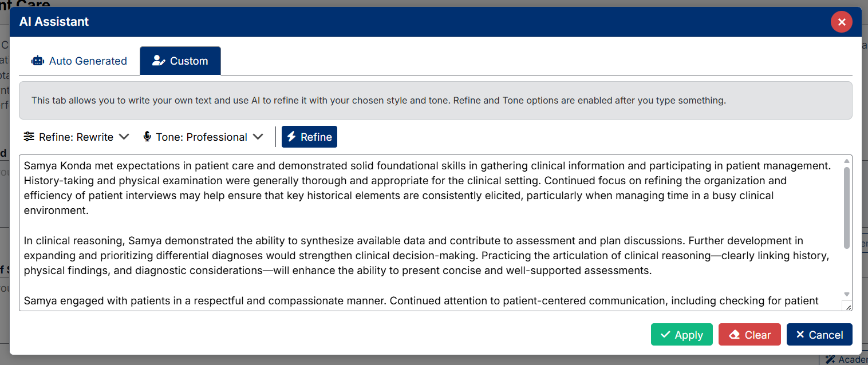Viewport: 868px width, 365px height.
Task: Click the eraser icon on Clear button
Action: coord(734,335)
